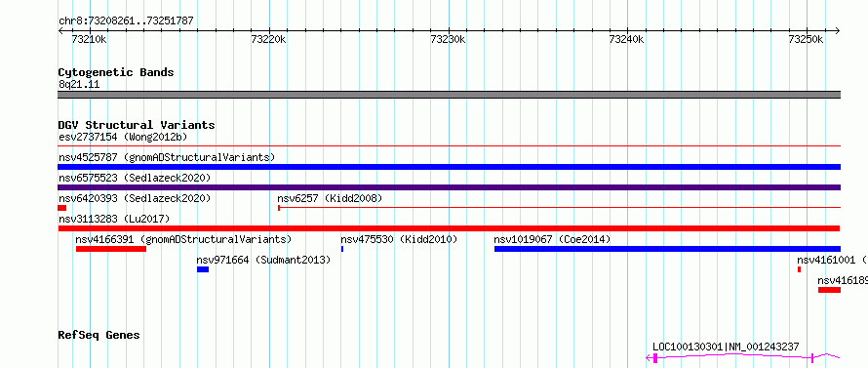Open the nsv3113283 (Lu2017) variant label
868x368 pixels.
pos(114,219)
